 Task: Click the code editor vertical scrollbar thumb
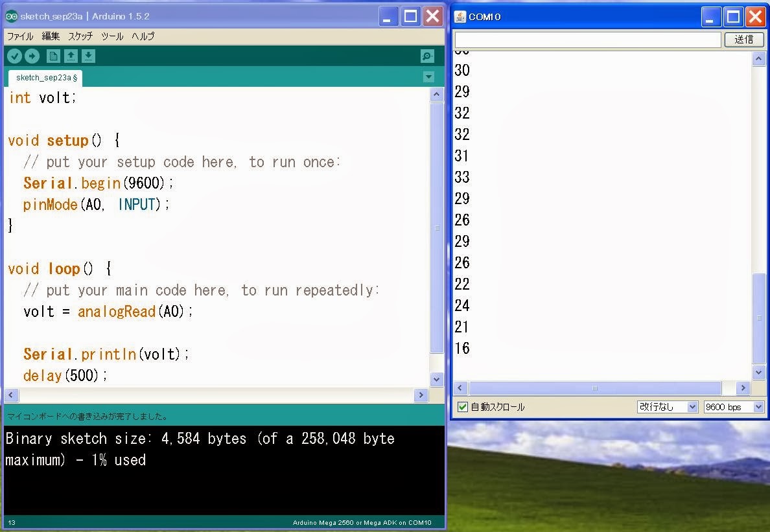pos(437,227)
